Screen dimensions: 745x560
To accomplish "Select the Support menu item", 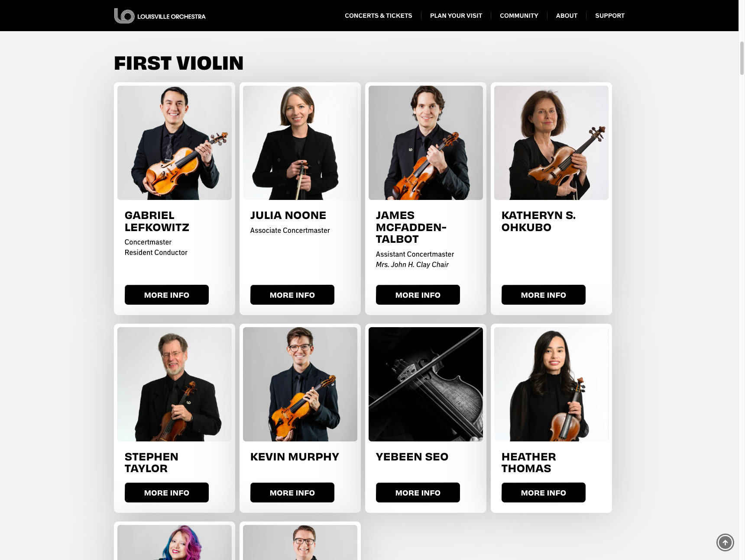I will point(610,16).
